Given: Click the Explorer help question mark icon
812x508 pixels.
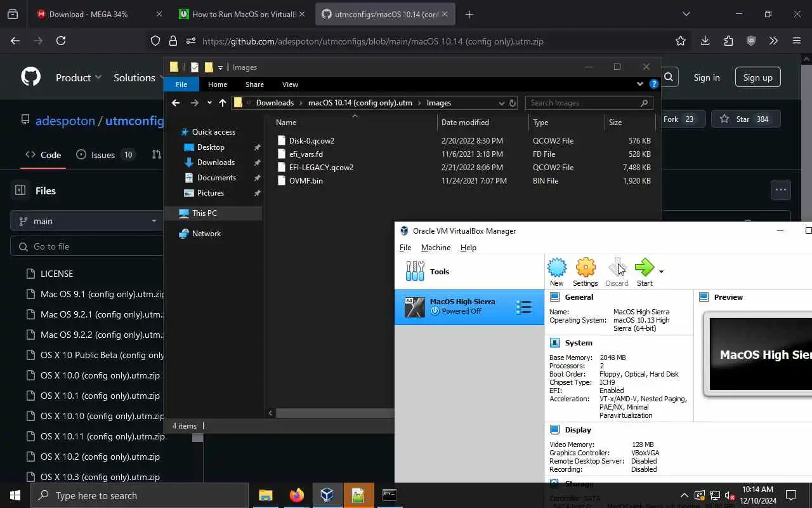Looking at the screenshot, I should (653, 84).
